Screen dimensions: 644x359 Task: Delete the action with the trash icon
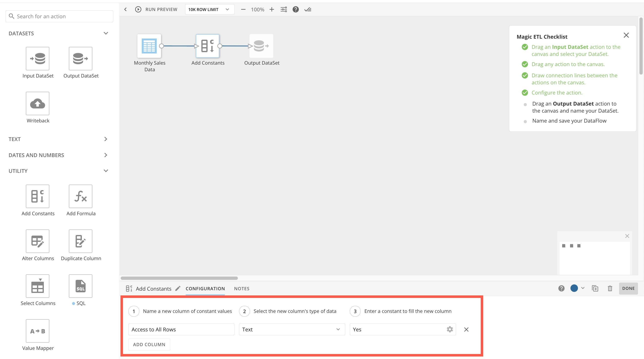610,289
